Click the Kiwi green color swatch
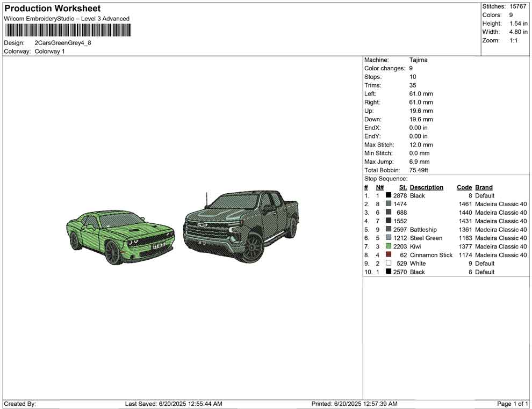532x409 pixels. coord(389,246)
